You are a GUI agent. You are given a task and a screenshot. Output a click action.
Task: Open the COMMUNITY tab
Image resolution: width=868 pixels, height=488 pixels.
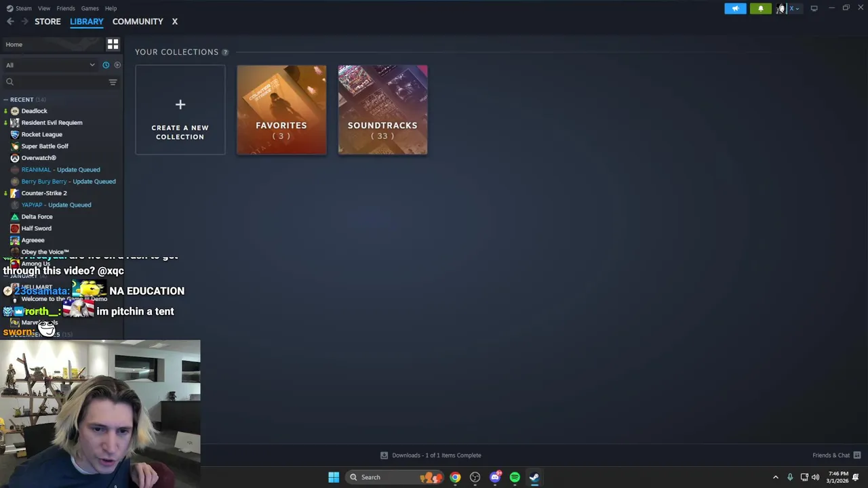[x=138, y=22]
